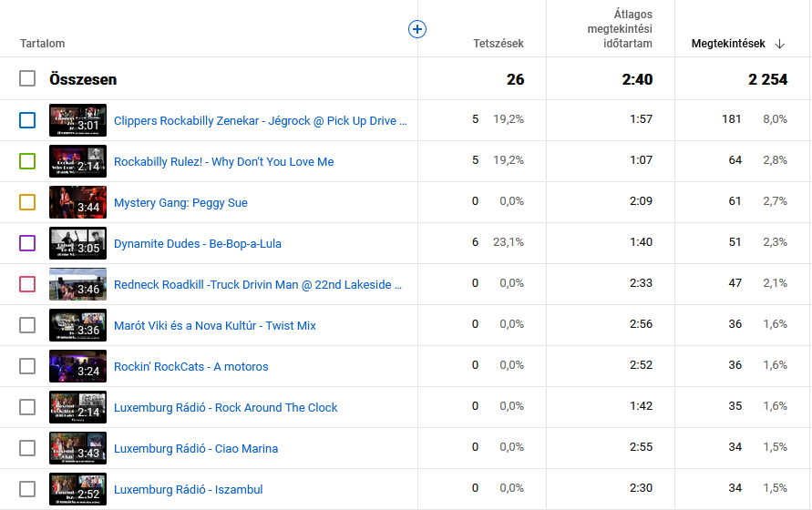812x510 pixels.
Task: Toggle the blue checkbox for Clippers Rockabilly Zenekar
Action: tap(27, 120)
